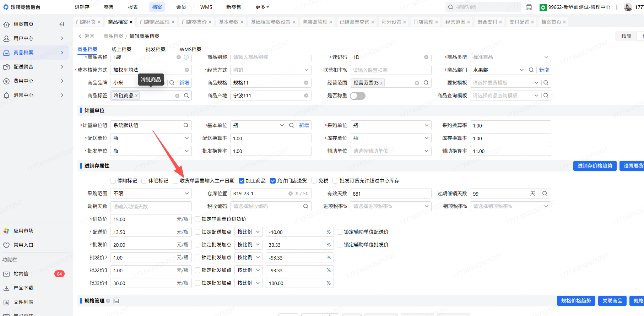
Task: Open the 采购范围 dropdown
Action: point(151,194)
